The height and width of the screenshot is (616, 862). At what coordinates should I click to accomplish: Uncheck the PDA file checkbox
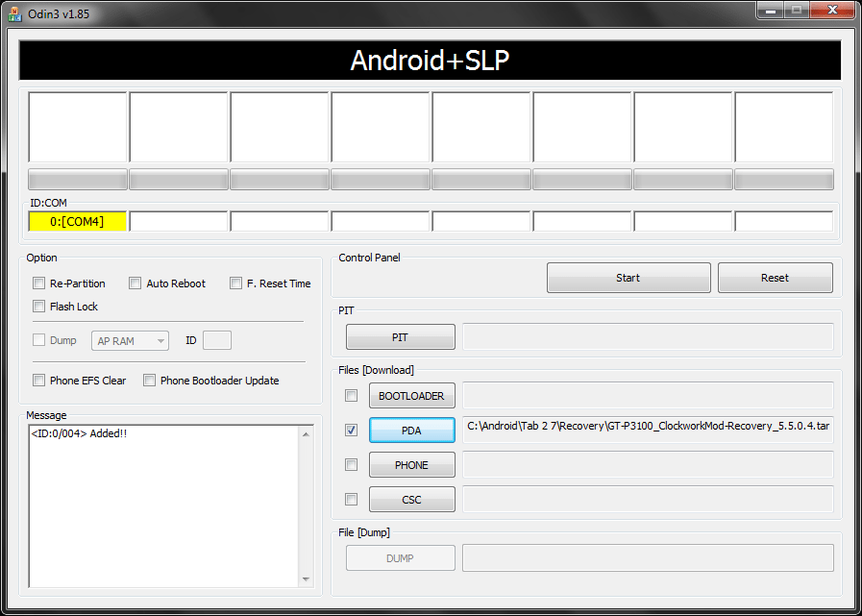pos(351,431)
